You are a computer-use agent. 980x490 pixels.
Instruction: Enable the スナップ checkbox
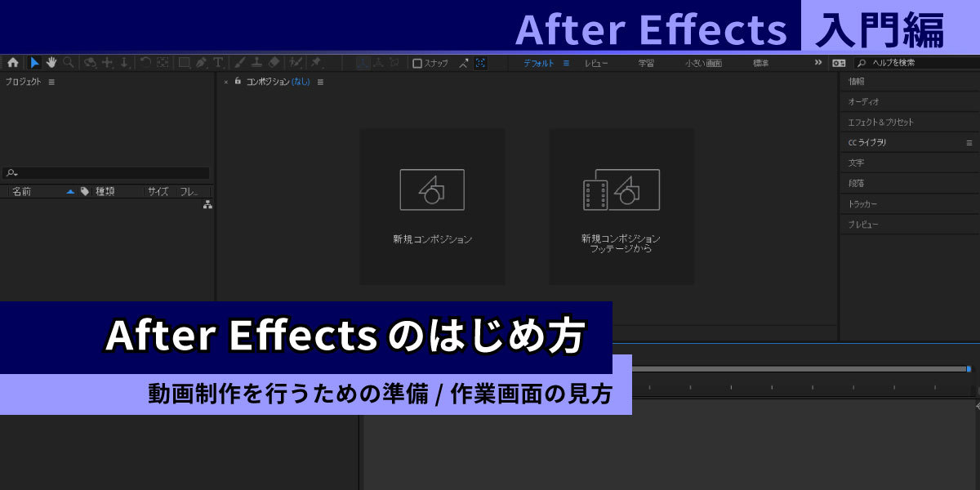pyautogui.click(x=417, y=63)
